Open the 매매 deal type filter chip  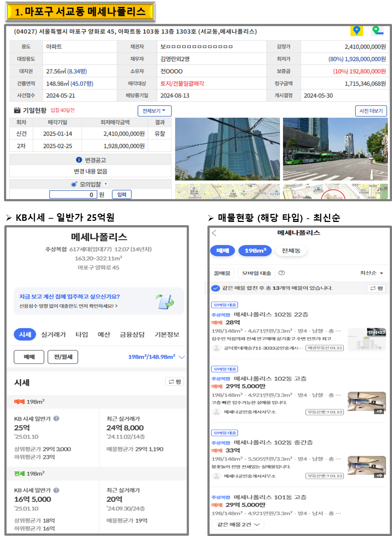(222, 251)
